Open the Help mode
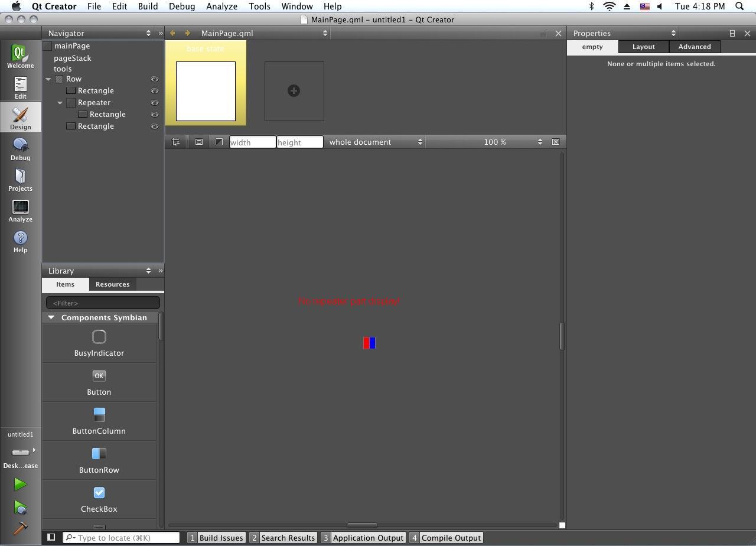This screenshot has height=546, width=756. pyautogui.click(x=20, y=241)
